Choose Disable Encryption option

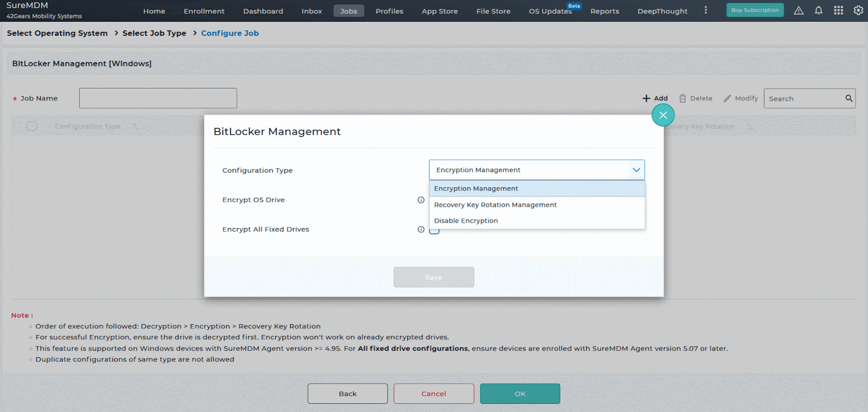(537, 220)
